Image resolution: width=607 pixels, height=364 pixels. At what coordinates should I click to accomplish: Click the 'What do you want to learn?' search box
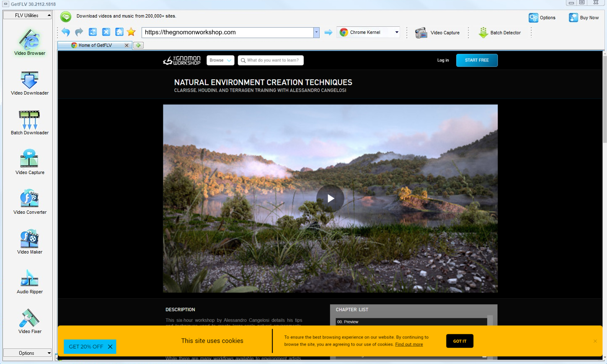click(271, 60)
